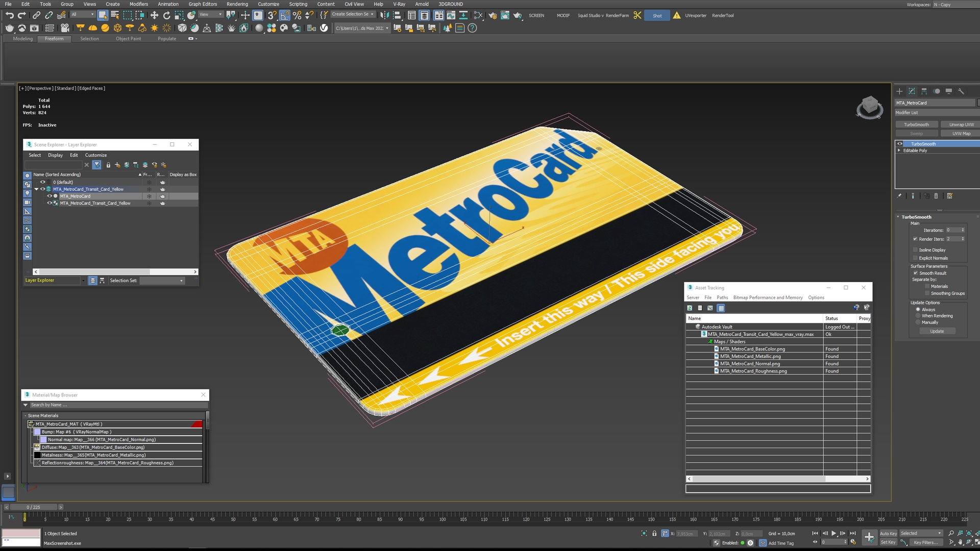The height and width of the screenshot is (551, 980).
Task: Activate the Select Object tool
Action: (x=103, y=15)
